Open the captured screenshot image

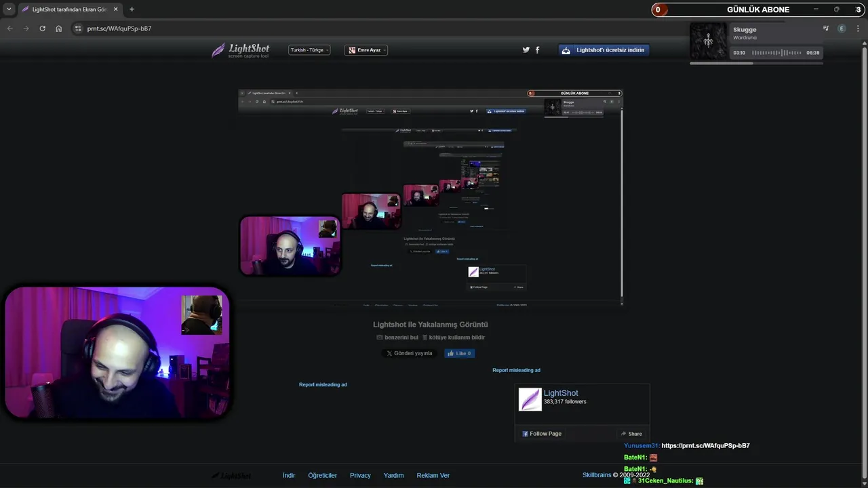pos(430,197)
